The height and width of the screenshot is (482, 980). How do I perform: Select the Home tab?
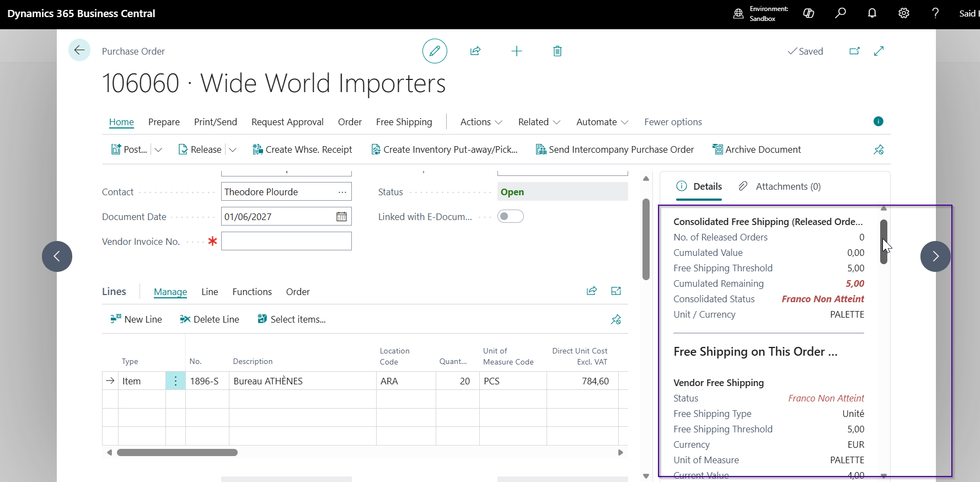tap(121, 122)
